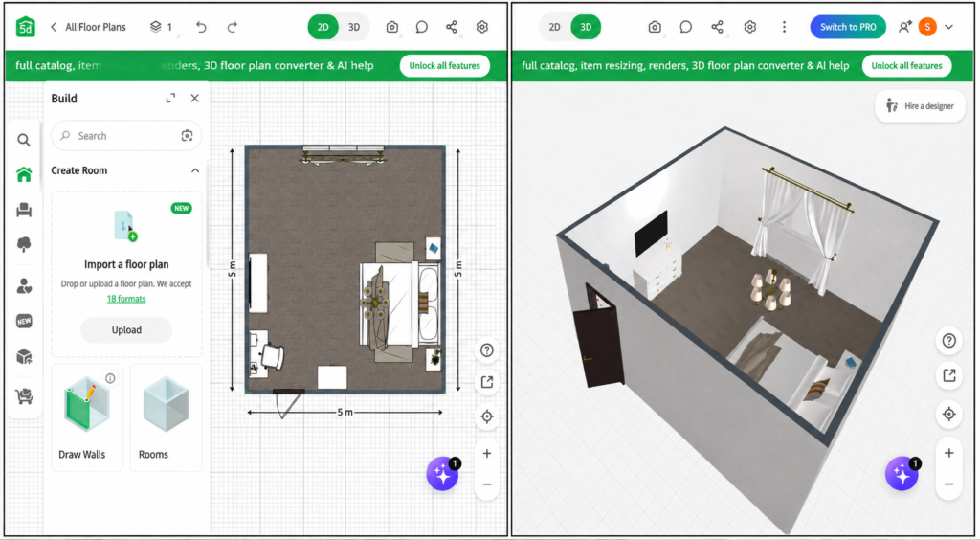The height and width of the screenshot is (540, 980).
Task: Open the AI assistant button in left window
Action: (442, 474)
